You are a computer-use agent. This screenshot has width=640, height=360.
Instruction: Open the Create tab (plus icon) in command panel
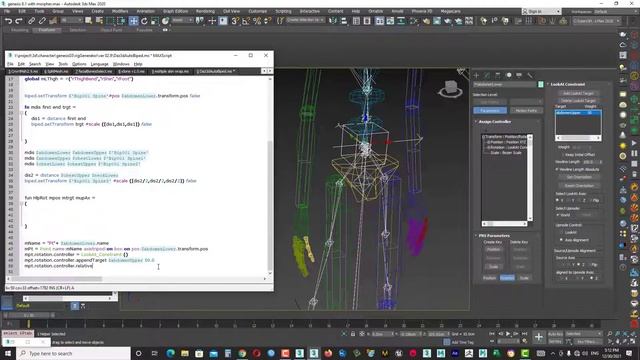pyautogui.click(x=476, y=75)
